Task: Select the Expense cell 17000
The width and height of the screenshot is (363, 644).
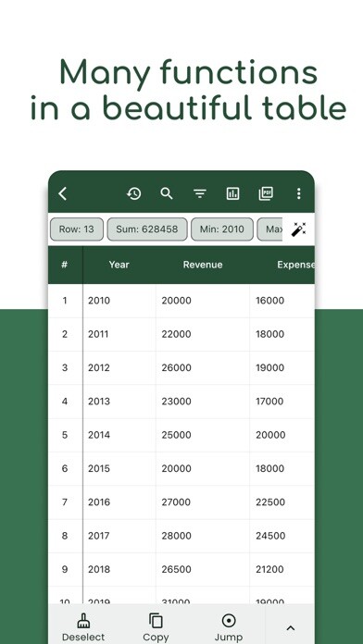Action: coord(282,402)
